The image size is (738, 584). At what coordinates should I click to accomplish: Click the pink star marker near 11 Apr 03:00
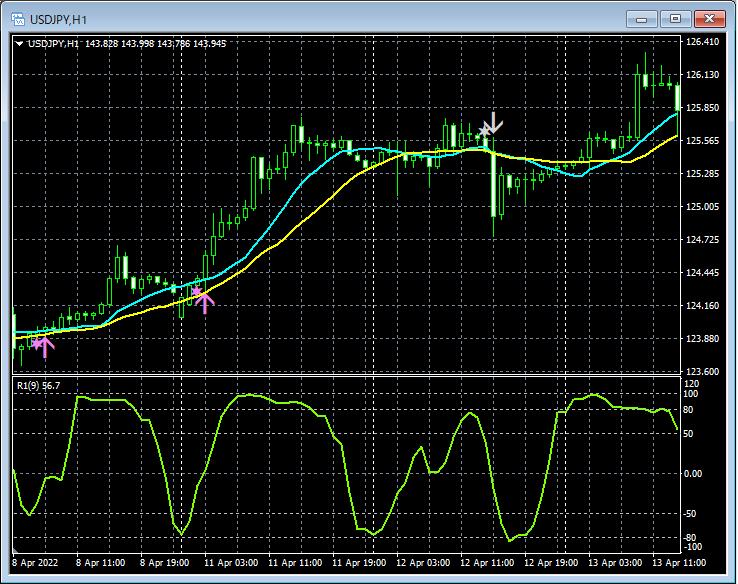[x=197, y=291]
